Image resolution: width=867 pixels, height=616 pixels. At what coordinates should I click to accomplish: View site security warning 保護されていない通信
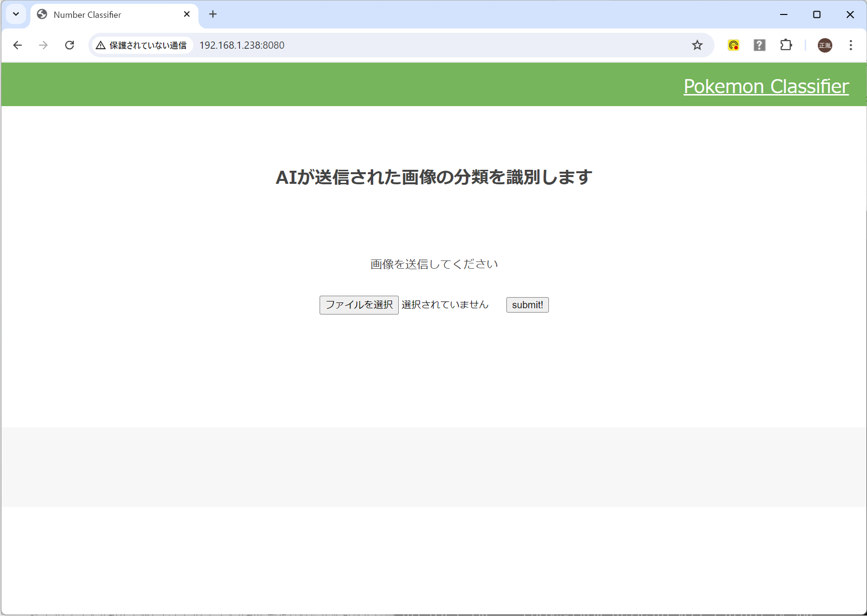pos(141,45)
